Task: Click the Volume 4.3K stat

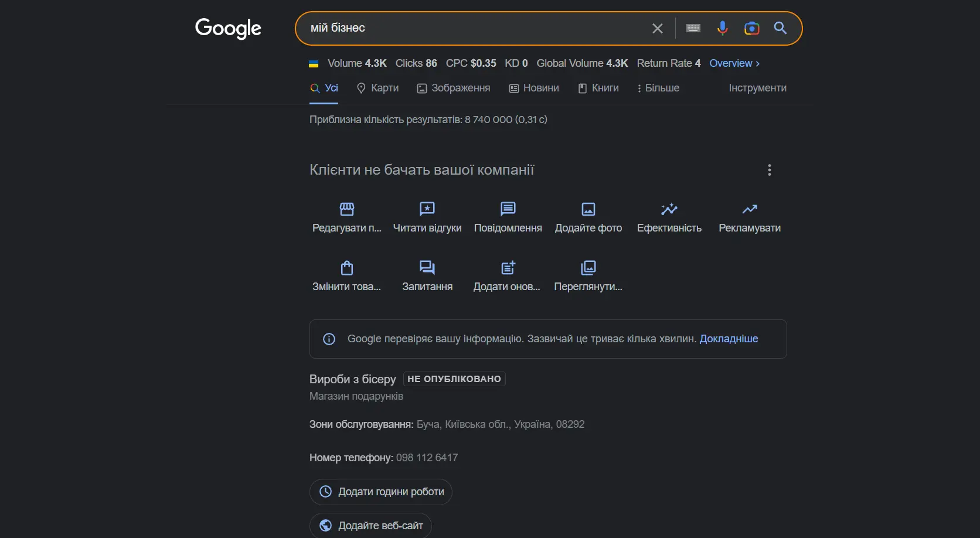Action: [x=357, y=63]
